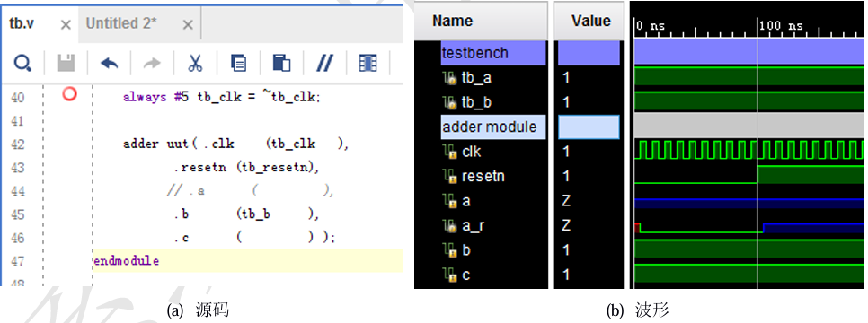Click the Redo arrow icon
Image resolution: width=868 pixels, height=323 pixels.
(152, 64)
